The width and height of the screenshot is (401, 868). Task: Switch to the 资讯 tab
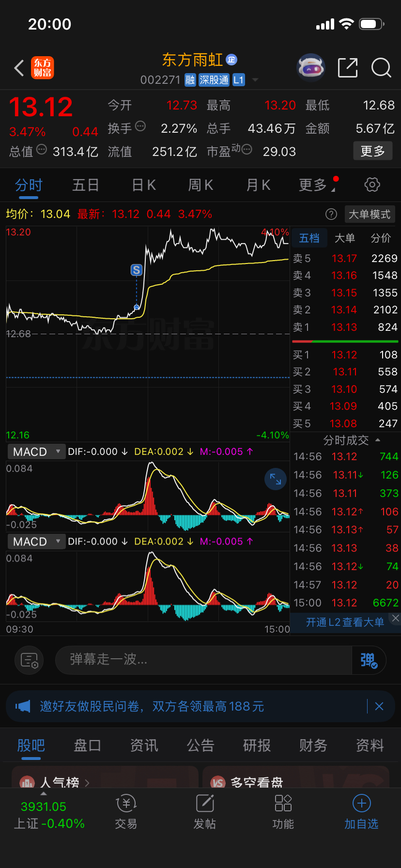[x=144, y=745]
